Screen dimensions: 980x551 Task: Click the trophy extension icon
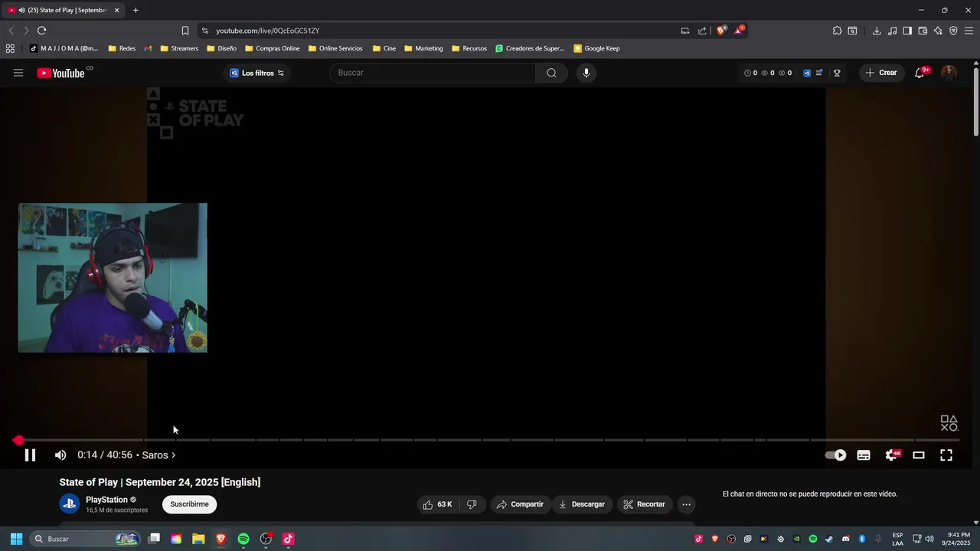(x=837, y=73)
